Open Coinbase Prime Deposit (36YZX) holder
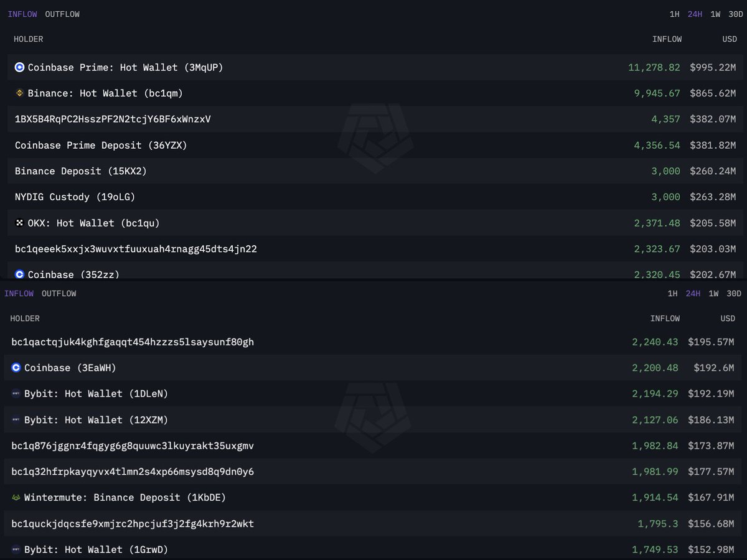The width and height of the screenshot is (747, 560). (x=101, y=145)
